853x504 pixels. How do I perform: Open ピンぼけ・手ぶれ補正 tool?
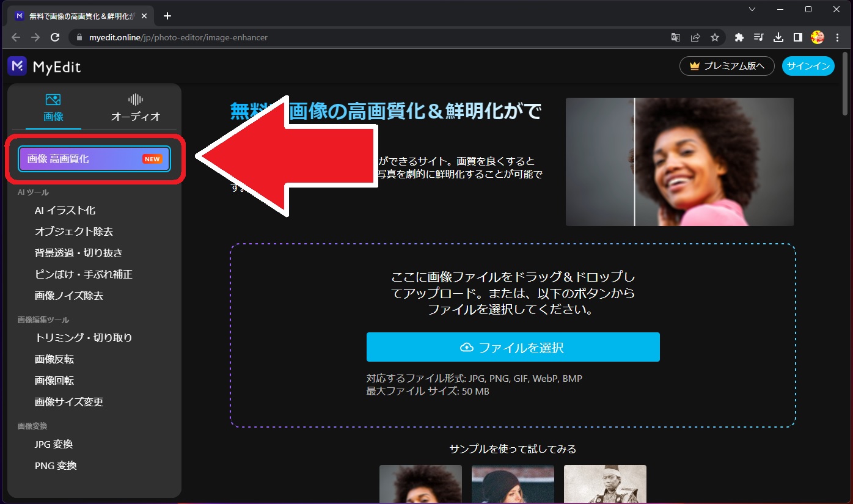pos(84,274)
